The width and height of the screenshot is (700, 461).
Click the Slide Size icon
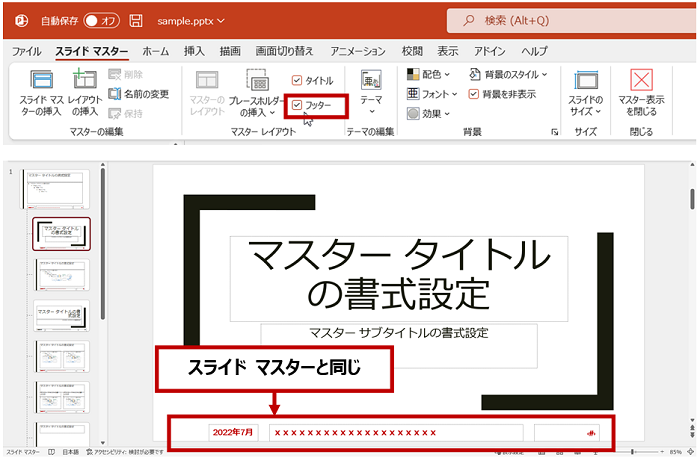pos(585,80)
